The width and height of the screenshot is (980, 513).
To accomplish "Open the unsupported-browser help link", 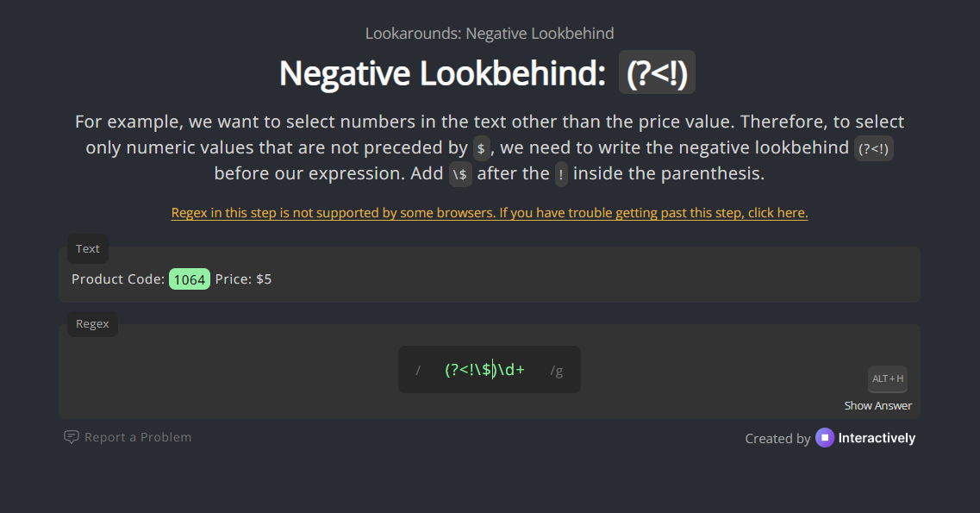I will coord(489,213).
